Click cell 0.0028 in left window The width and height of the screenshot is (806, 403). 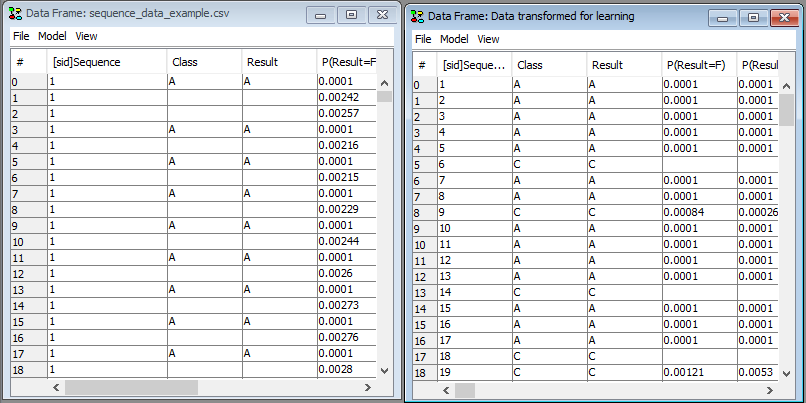(346, 370)
